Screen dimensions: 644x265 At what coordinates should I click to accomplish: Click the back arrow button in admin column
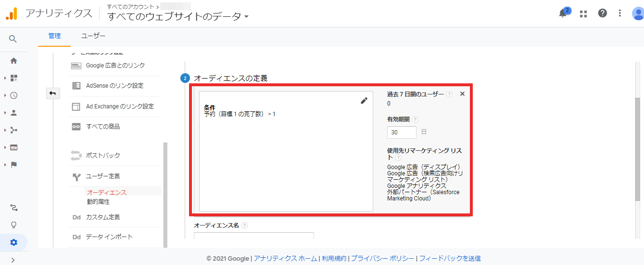click(53, 93)
